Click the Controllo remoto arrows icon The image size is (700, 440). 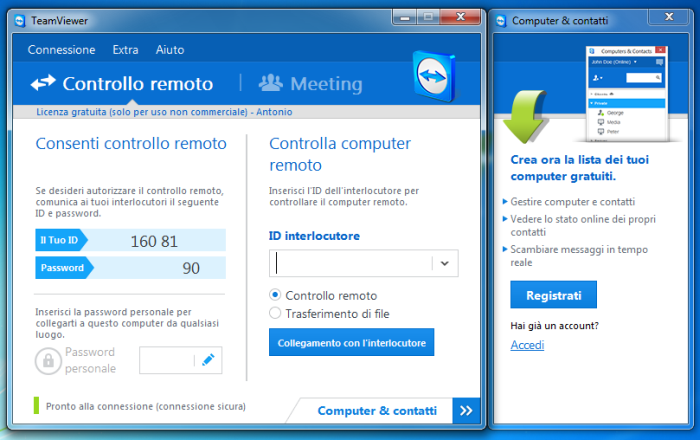pos(43,83)
